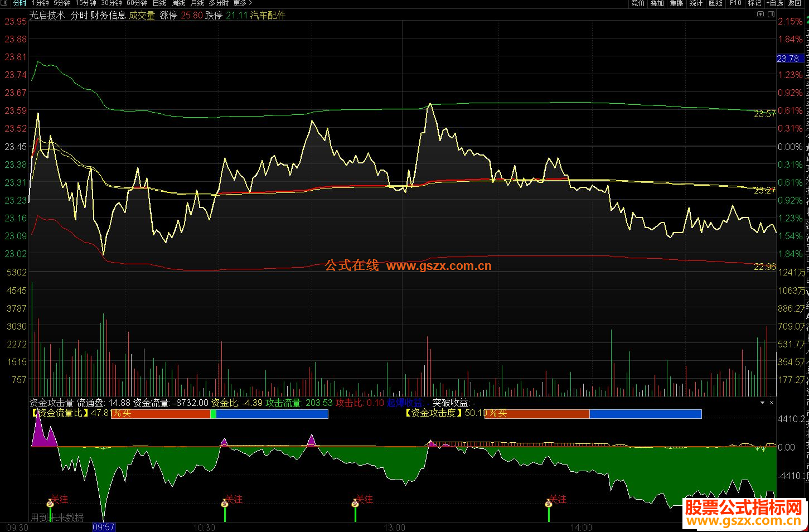The height and width of the screenshot is (532, 809).
Task: Click the 资金攻击量 indicator name
Action: point(51,403)
